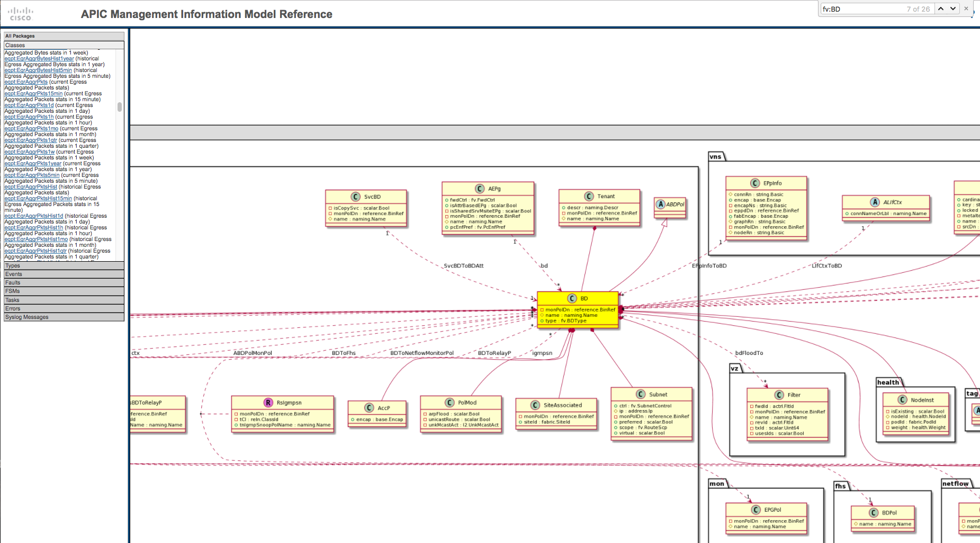This screenshot has height=543, width=980.
Task: Click the BD class icon in the diagram
Action: point(571,298)
